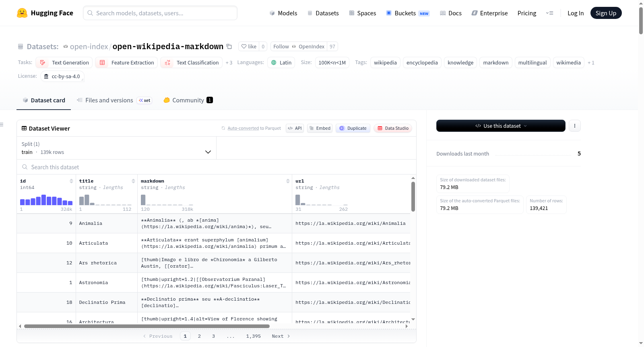Viewport: 644px width, 347px height.
Task: Click the 100K<n<1M size tag
Action: coord(332,62)
